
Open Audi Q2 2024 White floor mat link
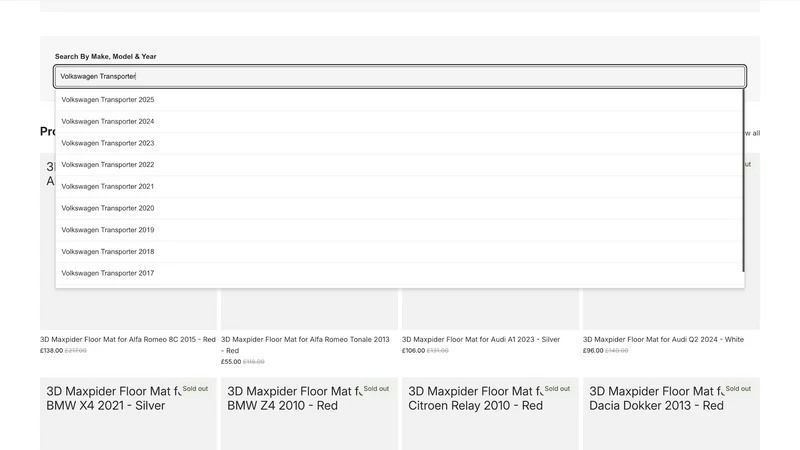(x=663, y=339)
